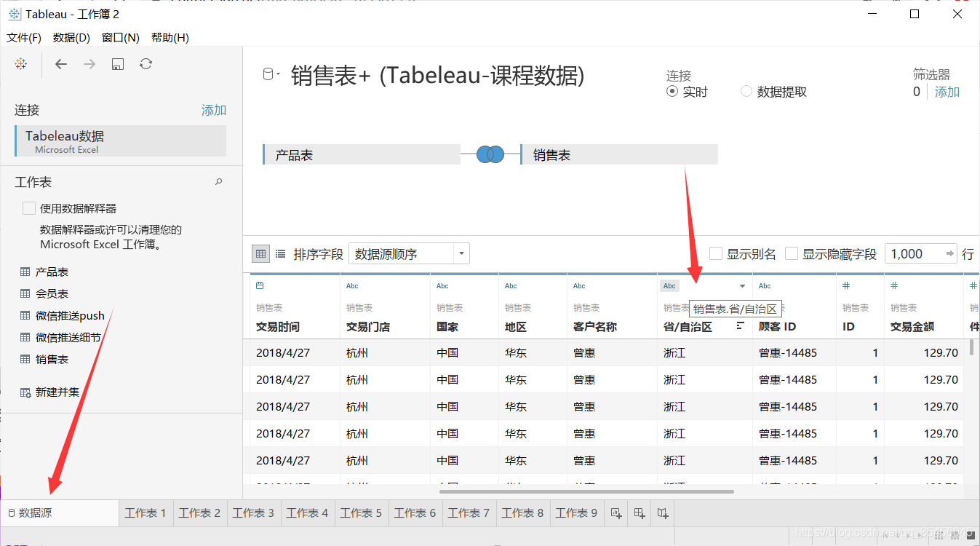Click the sort icon beside 省/自治区 header
This screenshot has height=546, width=980.
[x=740, y=326]
